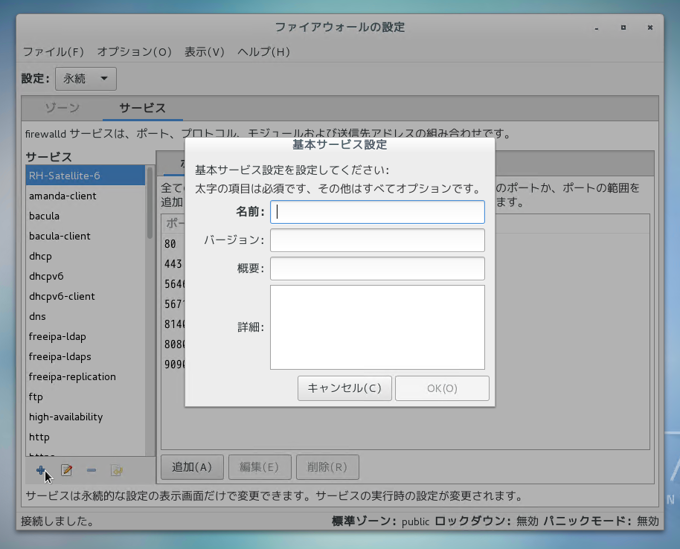Screen dimensions: 680x549
Task: Select port 443 in the port list
Action: point(173,264)
